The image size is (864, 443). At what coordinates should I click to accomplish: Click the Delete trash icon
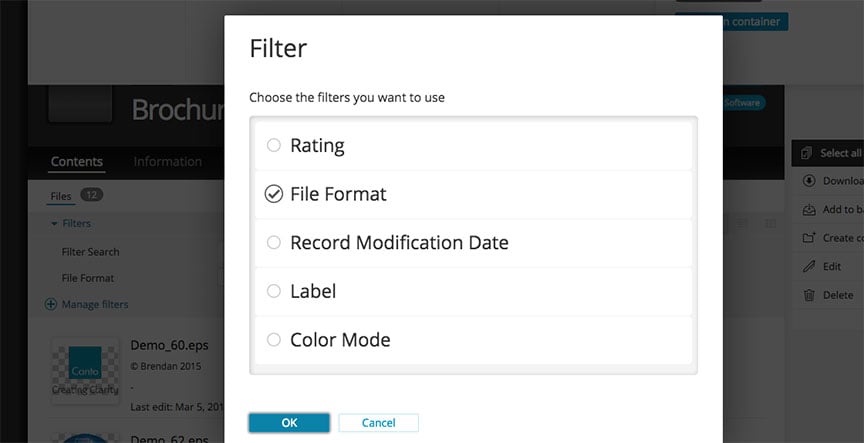809,295
